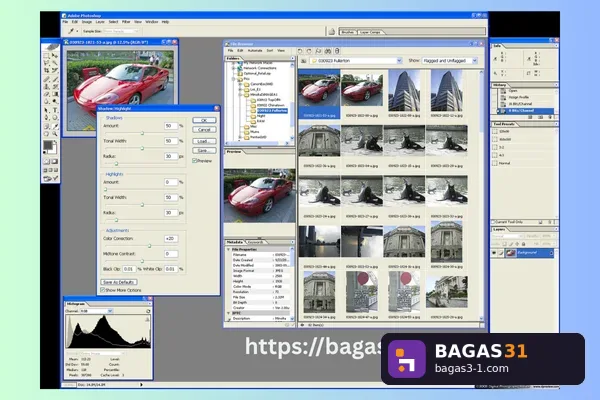Click the Load button
This screenshot has width=600, height=400.
[204, 141]
